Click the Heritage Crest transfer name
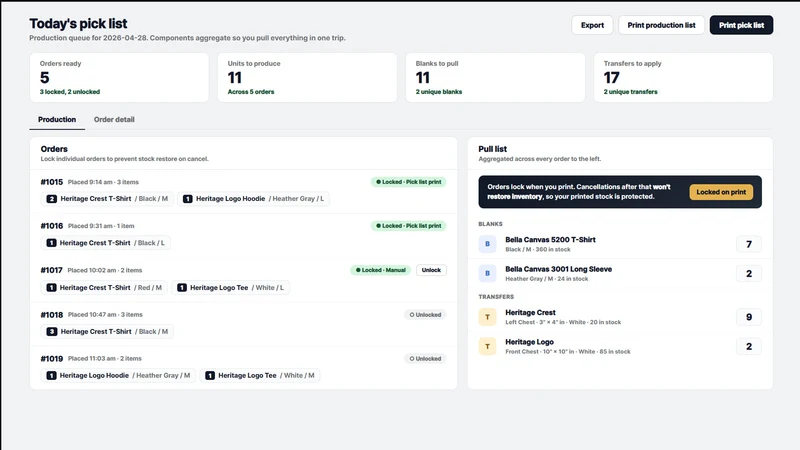This screenshot has width=800, height=450. point(530,312)
